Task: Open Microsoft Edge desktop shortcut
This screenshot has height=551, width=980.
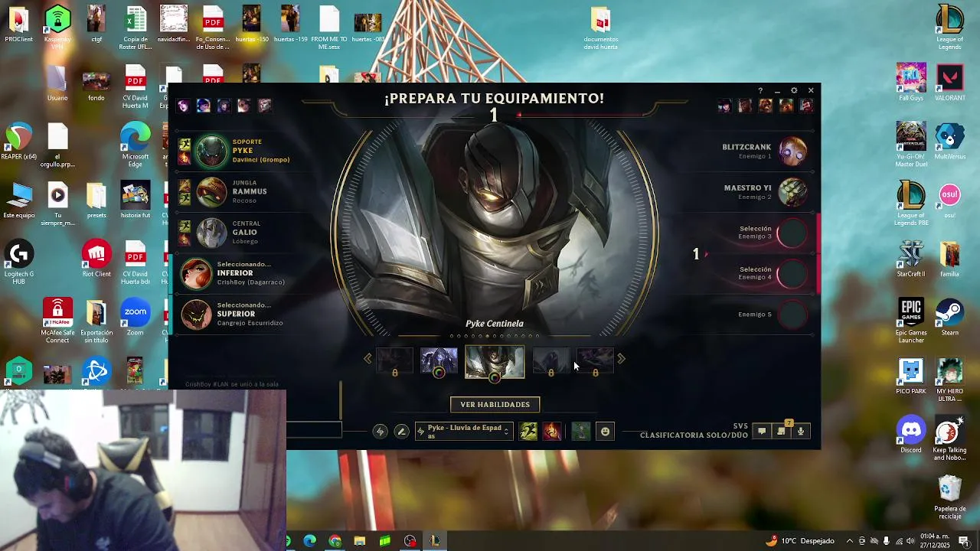Action: point(136,145)
